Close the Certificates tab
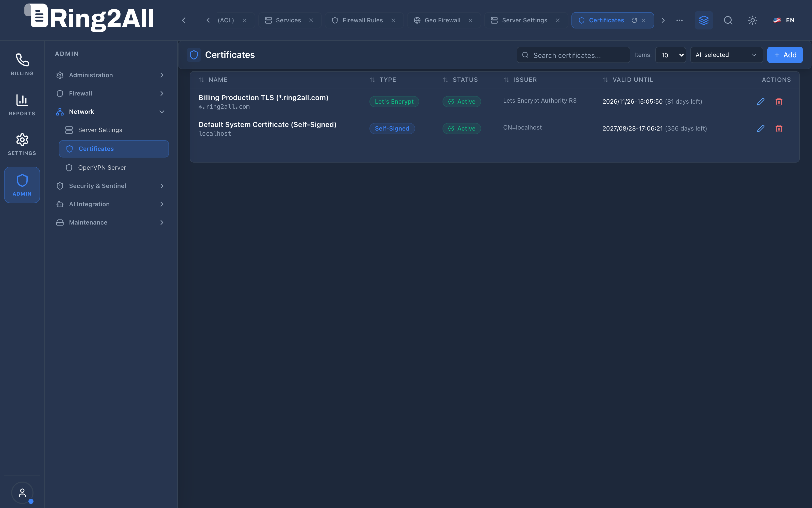The width and height of the screenshot is (812, 508). tap(644, 20)
